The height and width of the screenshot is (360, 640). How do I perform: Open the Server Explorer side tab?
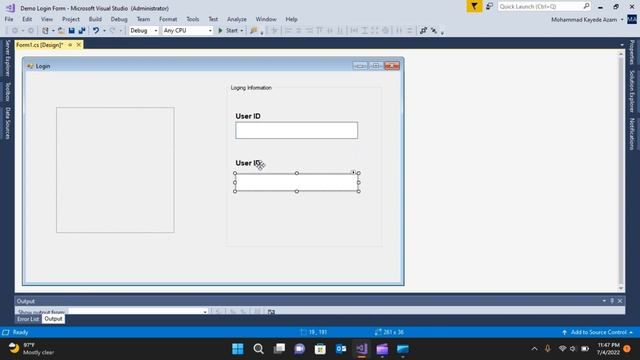(x=7, y=58)
